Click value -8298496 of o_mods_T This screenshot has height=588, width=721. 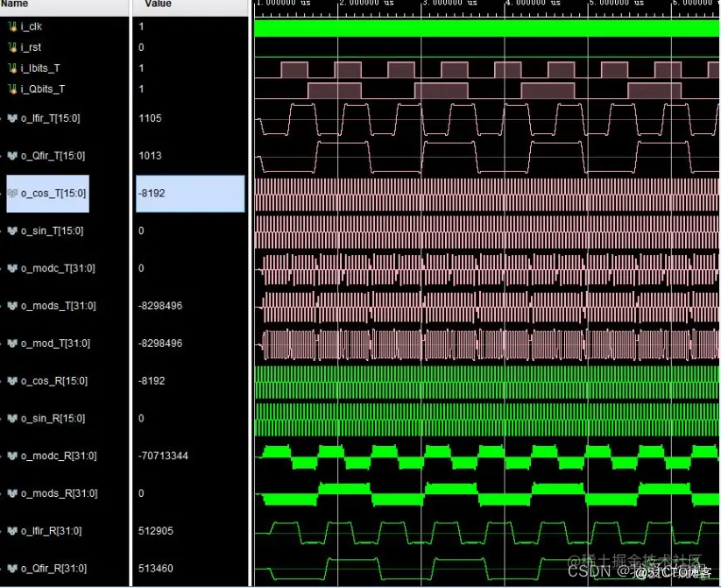click(160, 306)
